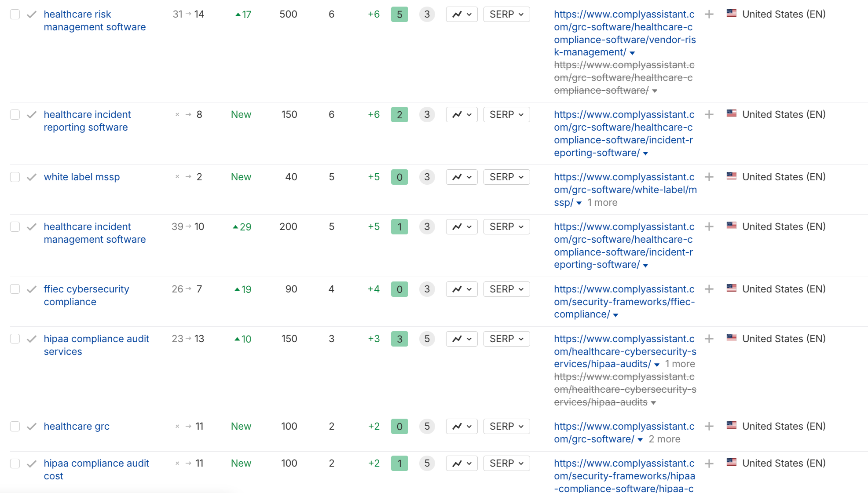Screen dimensions: 868x493
Task: Expand URL arrow after ffiec-compliance link
Action: pos(615,315)
